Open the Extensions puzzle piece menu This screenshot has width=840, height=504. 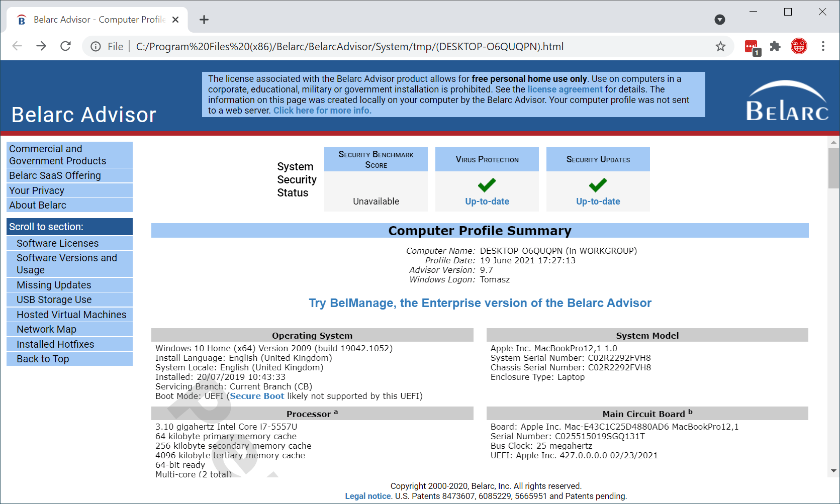coord(775,47)
